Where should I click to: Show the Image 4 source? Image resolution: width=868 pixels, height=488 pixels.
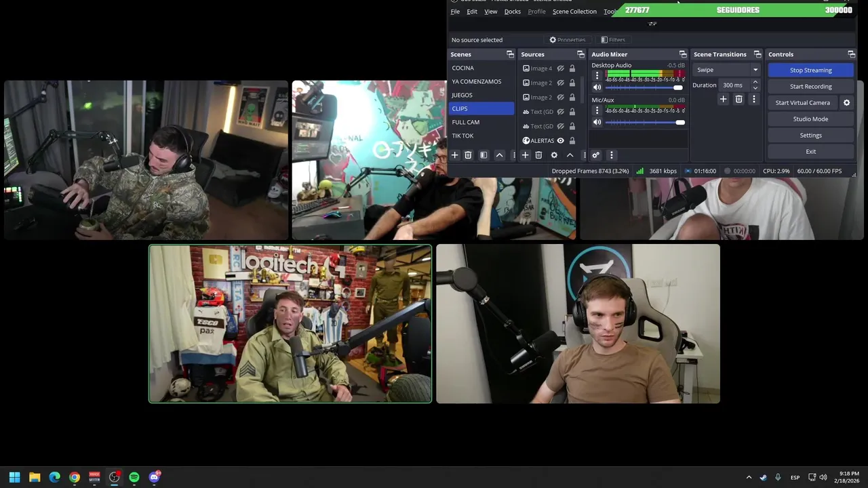[560, 68]
